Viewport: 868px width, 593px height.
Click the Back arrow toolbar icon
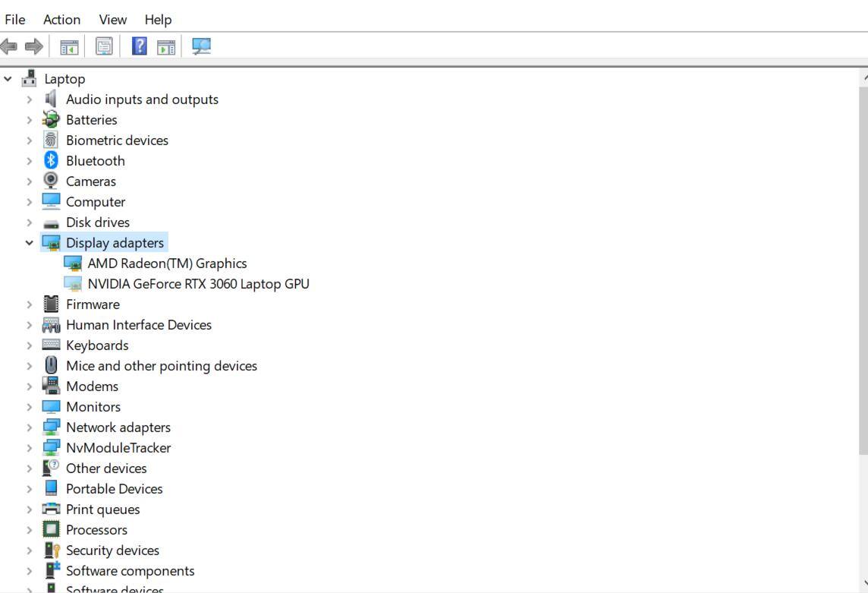coord(9,47)
